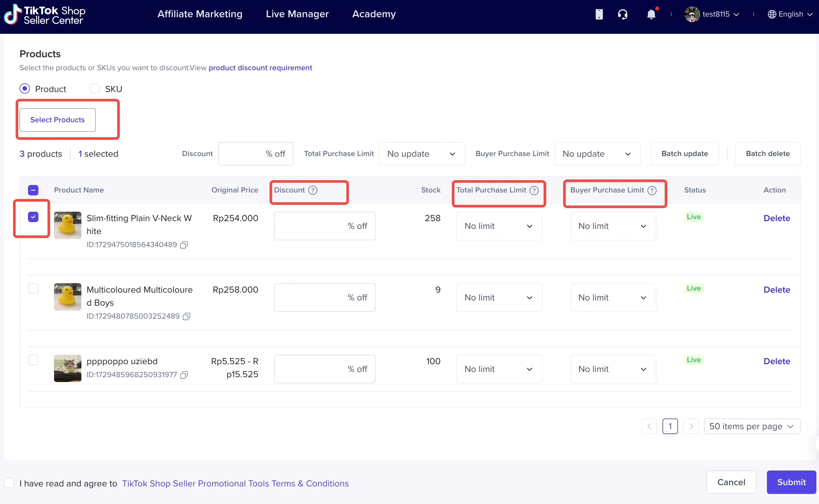
Task: Copy the ppppoppo uziebd product ID
Action: tap(184, 375)
